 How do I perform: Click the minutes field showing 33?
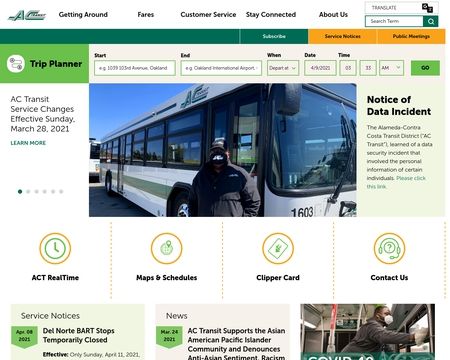coord(368,68)
